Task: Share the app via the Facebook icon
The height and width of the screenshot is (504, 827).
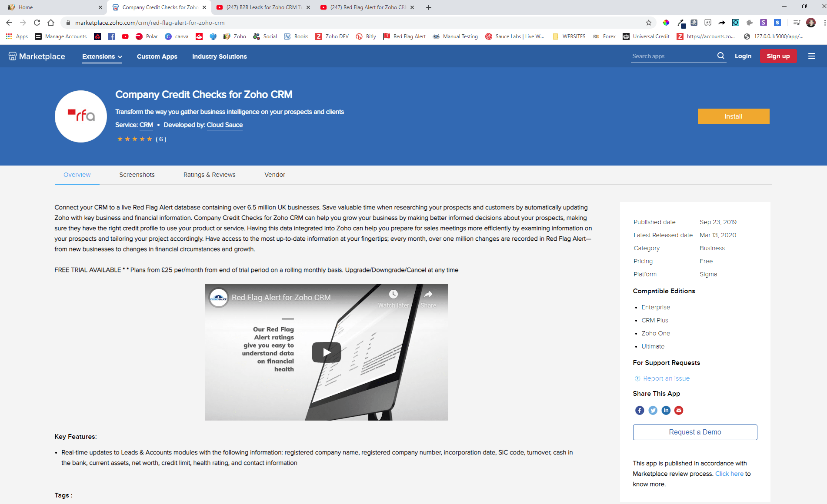Action: (x=639, y=410)
